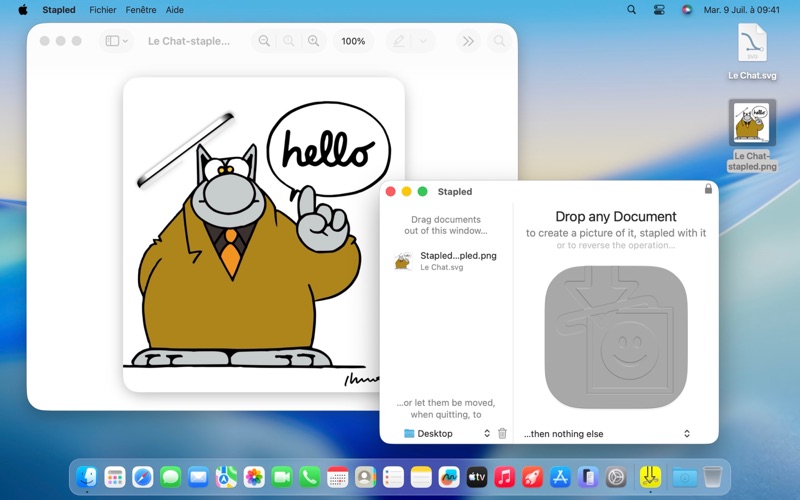This screenshot has height=500, width=800.
Task: Show more toolbar items via double chevron
Action: coord(468,41)
